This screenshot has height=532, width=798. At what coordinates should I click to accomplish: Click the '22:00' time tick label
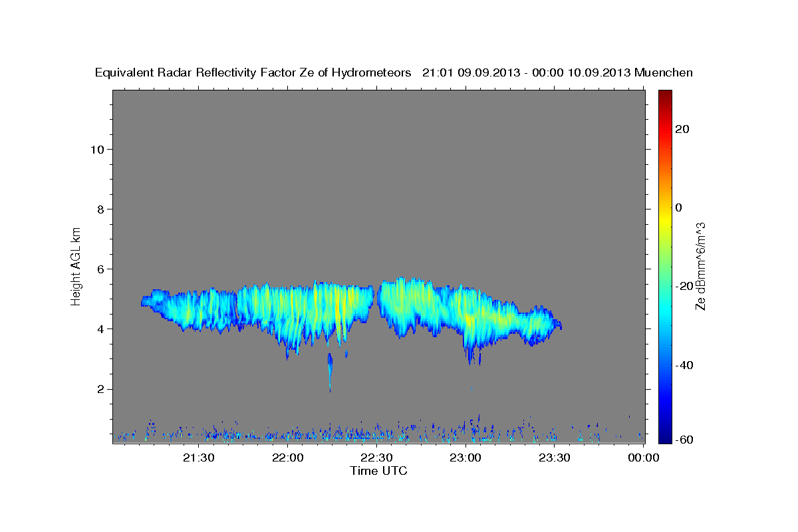click(x=288, y=458)
